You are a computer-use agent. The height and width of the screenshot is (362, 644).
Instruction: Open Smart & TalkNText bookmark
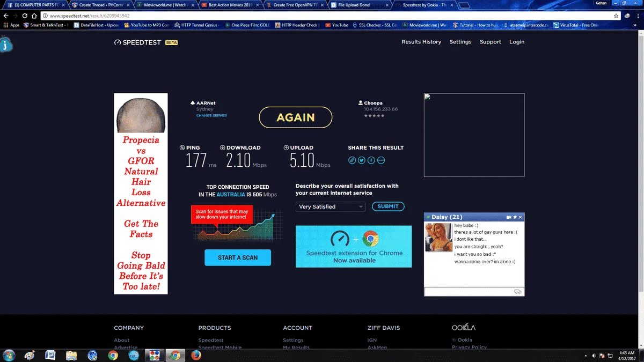point(46,25)
